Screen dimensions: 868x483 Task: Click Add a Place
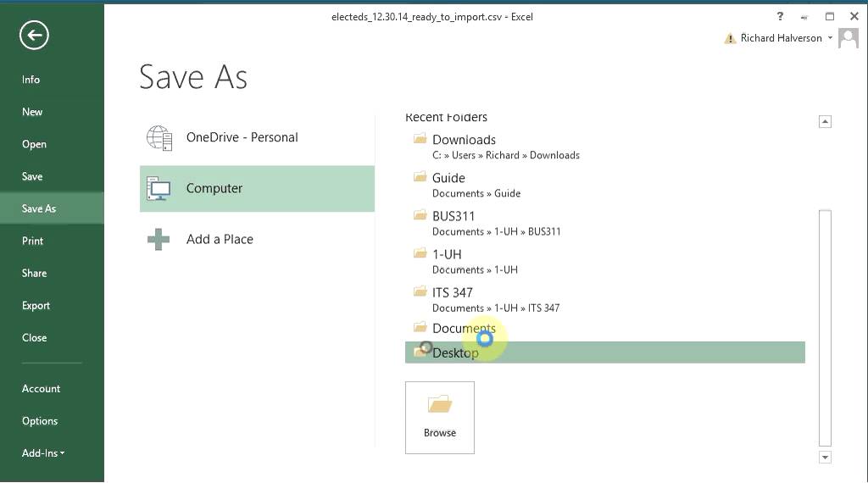coord(257,240)
